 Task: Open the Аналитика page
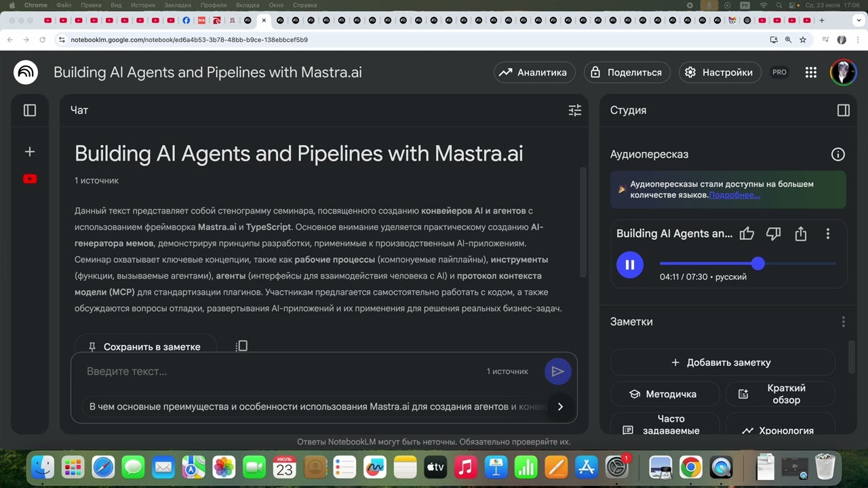[534, 73]
